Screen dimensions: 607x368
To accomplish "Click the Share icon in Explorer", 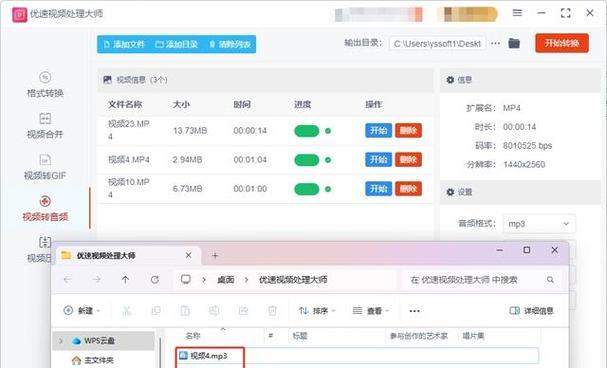I will tap(243, 311).
